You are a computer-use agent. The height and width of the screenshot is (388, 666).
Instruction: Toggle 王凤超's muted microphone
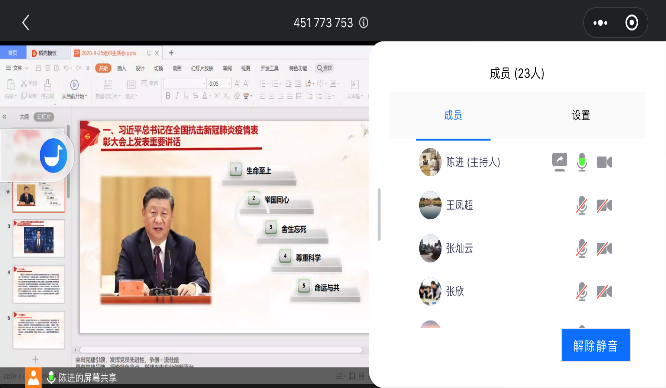[581, 206]
